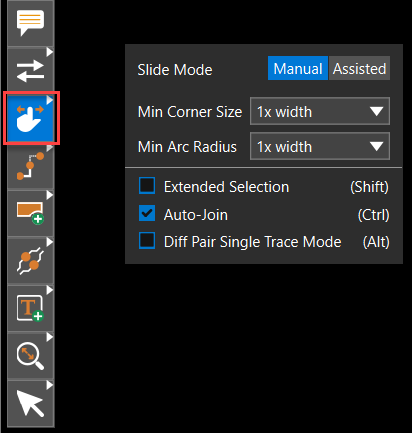412x433 pixels.
Task: Select the arrow pointer tool icon
Action: pos(30,403)
